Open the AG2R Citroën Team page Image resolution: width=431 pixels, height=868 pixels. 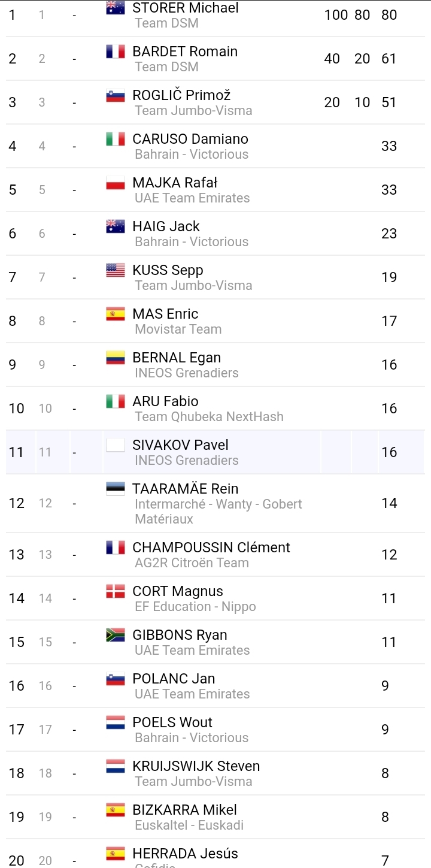[192, 562]
